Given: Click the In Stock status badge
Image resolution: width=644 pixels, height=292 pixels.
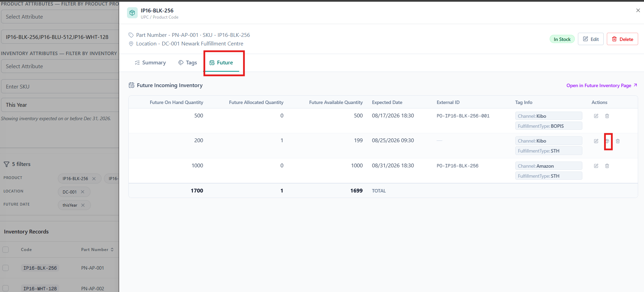Looking at the screenshot, I should click(562, 39).
